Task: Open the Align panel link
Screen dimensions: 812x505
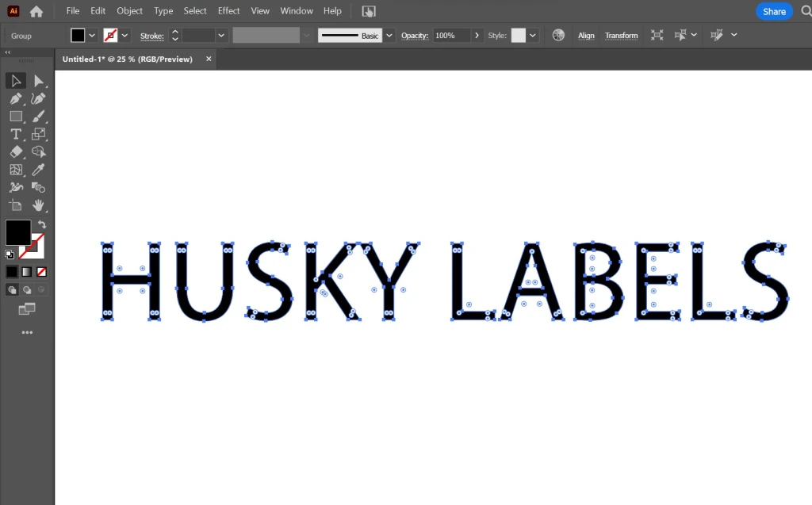Action: point(586,35)
